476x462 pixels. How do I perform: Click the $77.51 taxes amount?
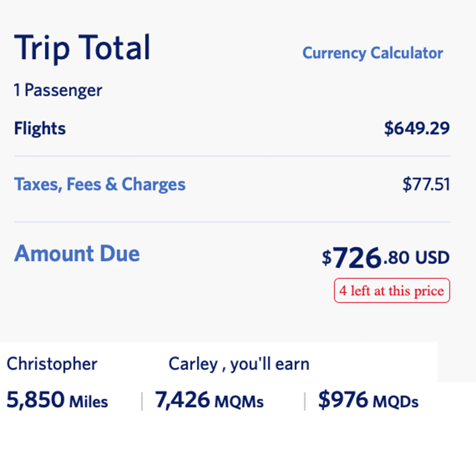point(426,184)
